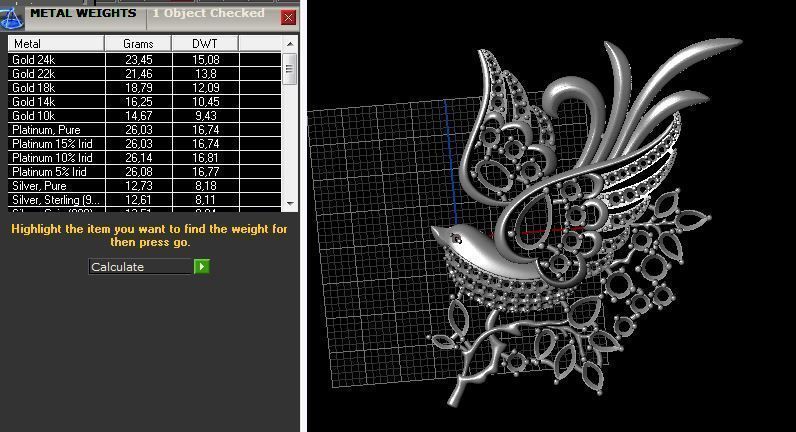Click the green go arrow beside Calculate
796x432 pixels.
[202, 267]
